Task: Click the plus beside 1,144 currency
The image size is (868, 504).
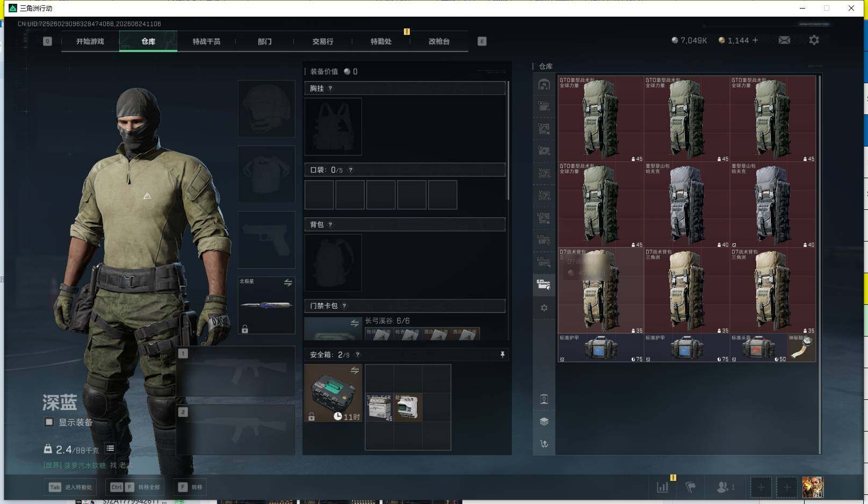Action: coord(755,40)
